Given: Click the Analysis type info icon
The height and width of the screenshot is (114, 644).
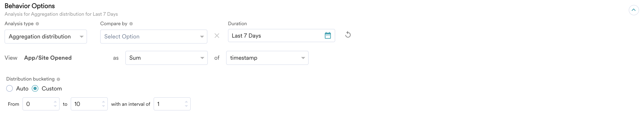Looking at the screenshot, I should point(37,24).
